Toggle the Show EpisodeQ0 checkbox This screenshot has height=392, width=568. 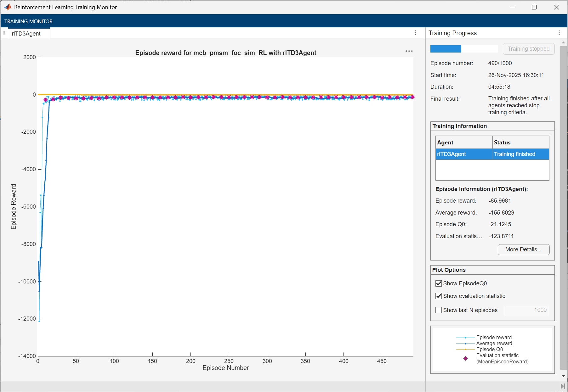[439, 283]
